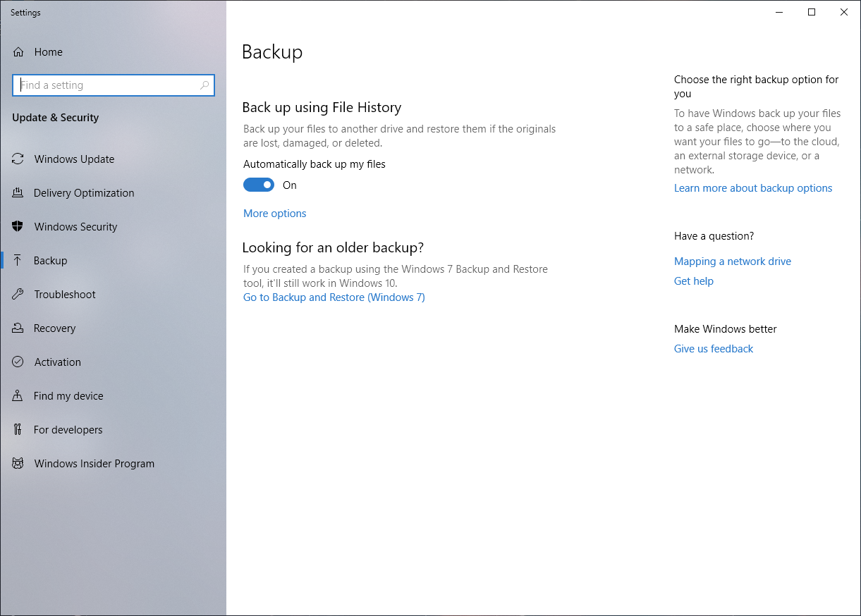Viewport: 861px width, 616px height.
Task: Open Windows Update settings page
Action: (113, 159)
